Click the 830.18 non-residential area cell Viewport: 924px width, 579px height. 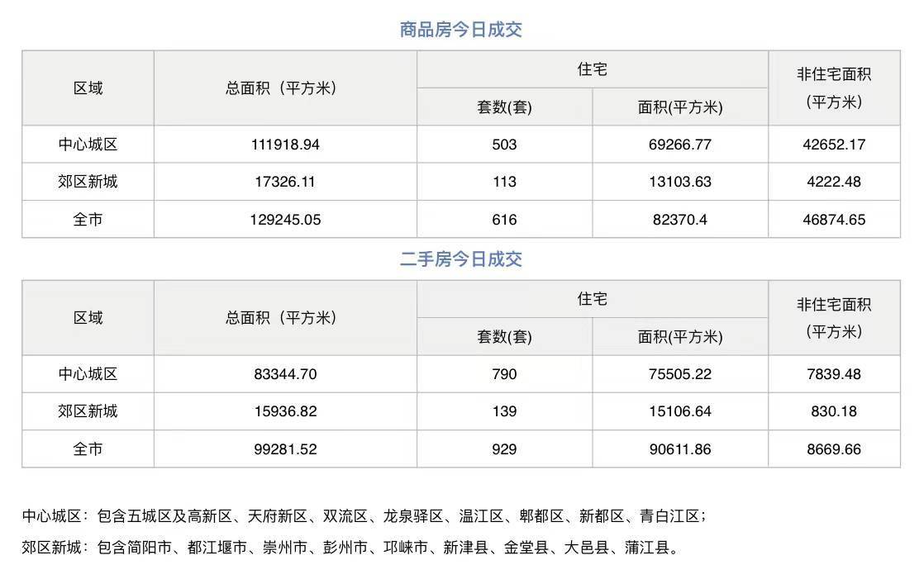pyautogui.click(x=834, y=411)
